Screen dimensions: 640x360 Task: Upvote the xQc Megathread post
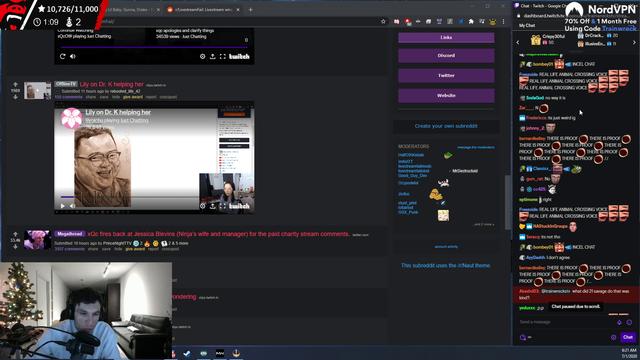point(16,234)
